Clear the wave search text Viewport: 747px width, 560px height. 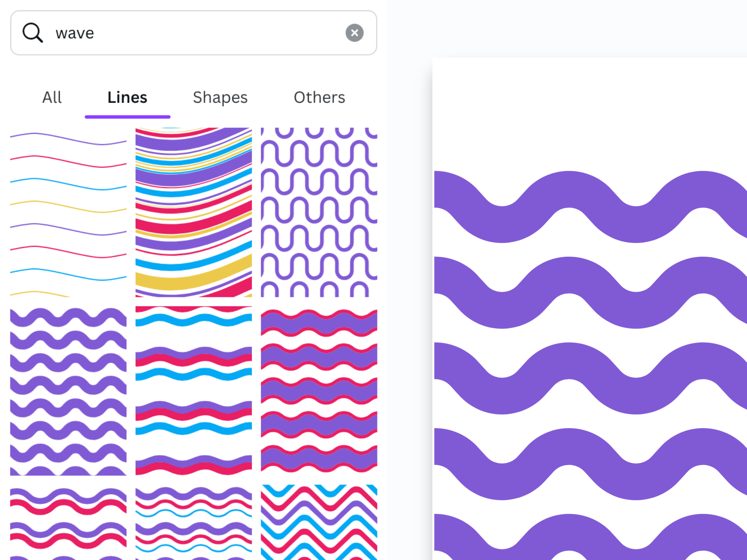point(354,33)
